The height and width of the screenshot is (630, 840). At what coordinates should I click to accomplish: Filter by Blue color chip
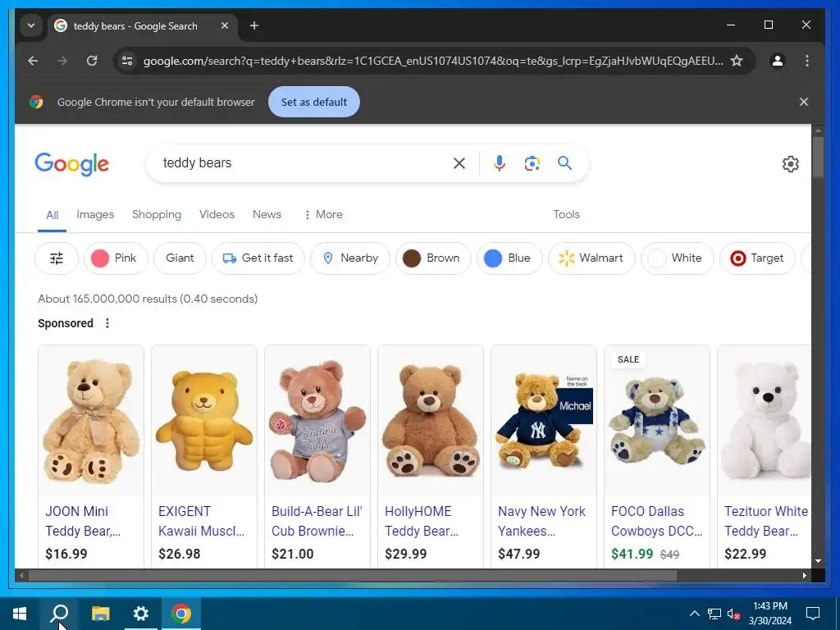pyautogui.click(x=509, y=258)
